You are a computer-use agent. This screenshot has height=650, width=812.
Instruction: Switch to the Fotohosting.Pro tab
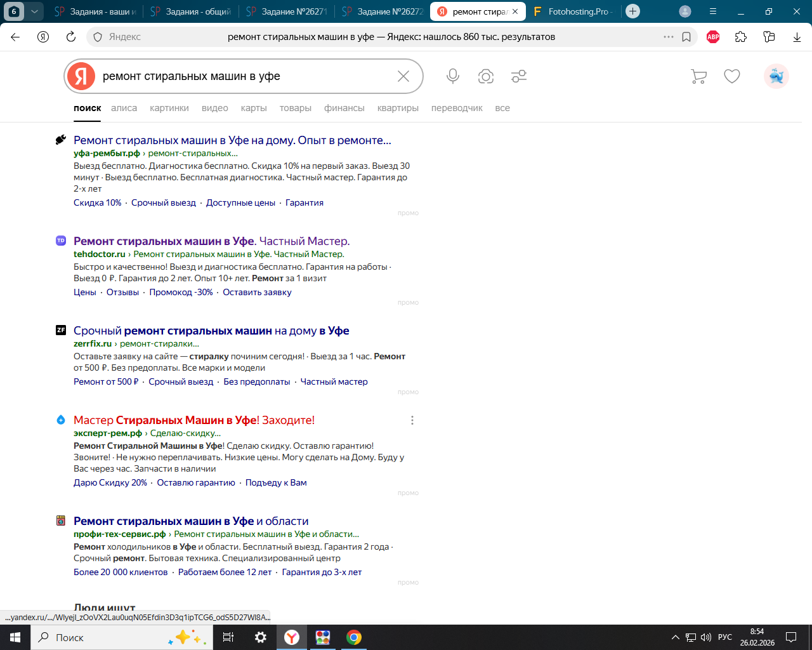(x=573, y=11)
